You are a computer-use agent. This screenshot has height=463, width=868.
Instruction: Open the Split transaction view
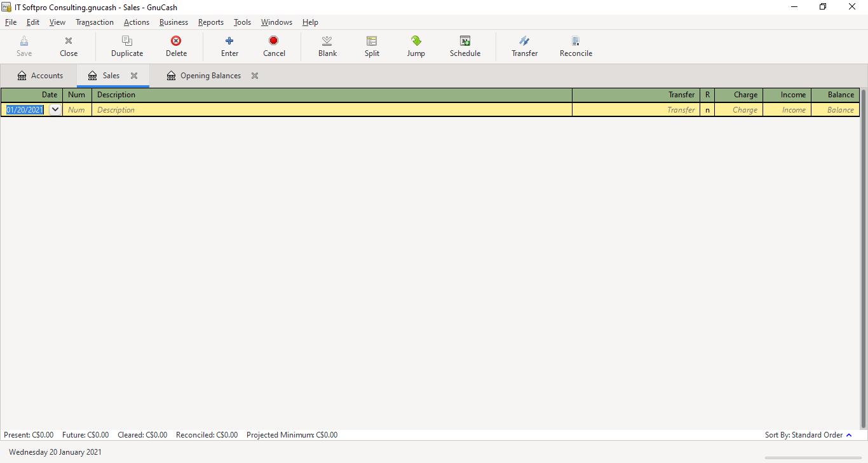(x=372, y=46)
